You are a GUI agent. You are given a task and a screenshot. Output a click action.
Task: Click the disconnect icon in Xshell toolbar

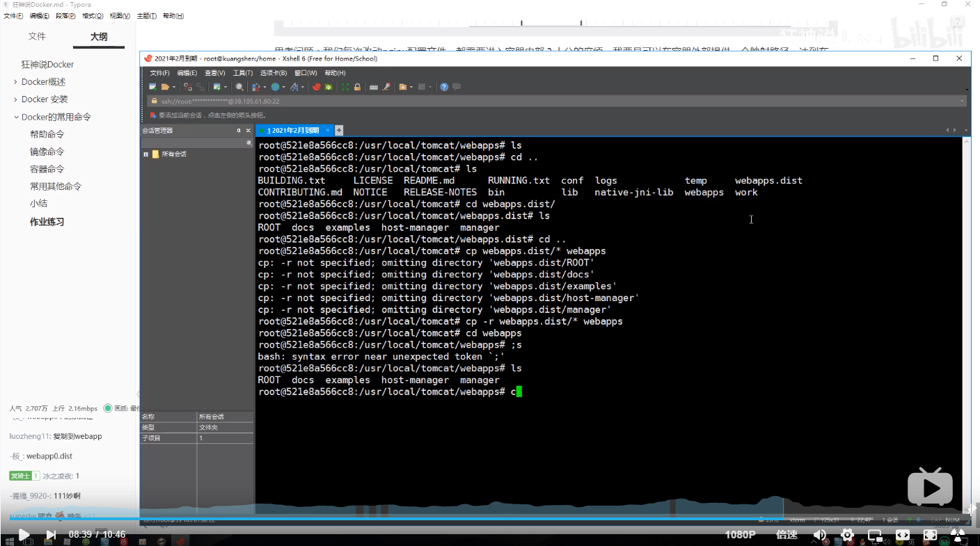188,87
